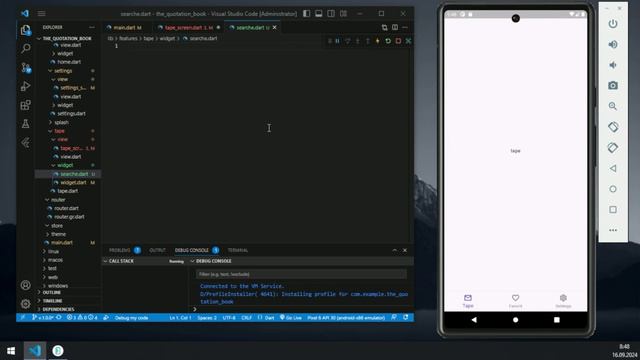Click emulator sidebar Overview square
This screenshot has height=360, width=640.
pos(613,209)
